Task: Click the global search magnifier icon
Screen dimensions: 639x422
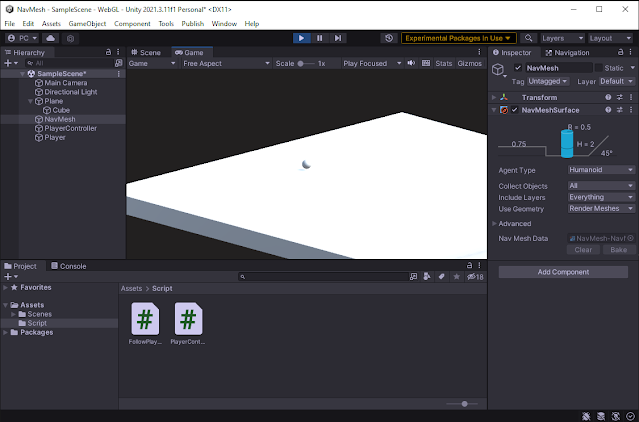Action: tap(528, 38)
